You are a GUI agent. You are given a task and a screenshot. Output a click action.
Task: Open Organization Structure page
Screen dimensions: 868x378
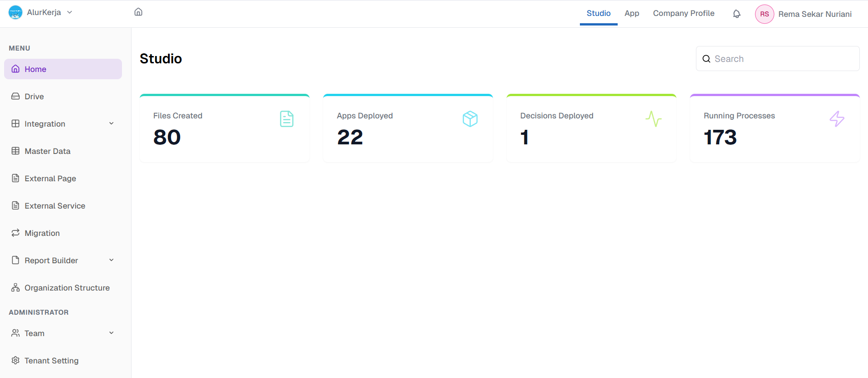(x=67, y=288)
